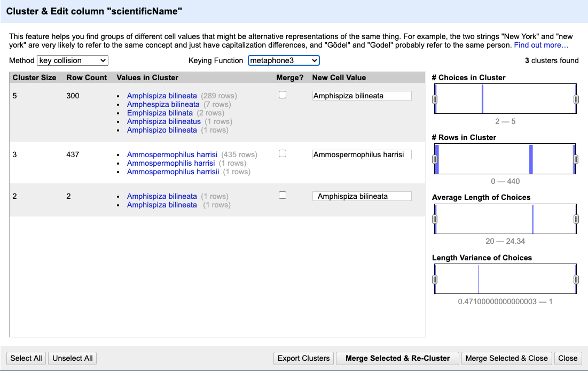Image resolution: width=588 pixels, height=371 pixels.
Task: Export the clusters
Action: (303, 358)
